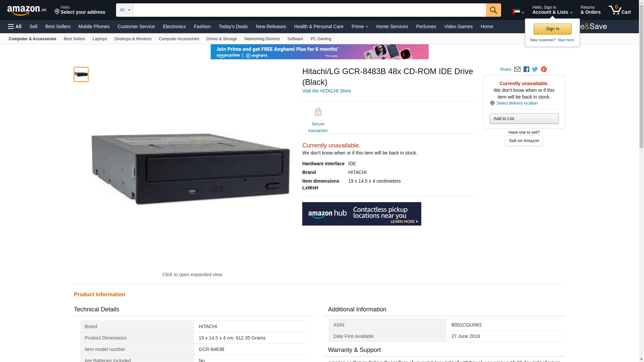Visit the HITACHI Store link

pyautogui.click(x=326, y=91)
